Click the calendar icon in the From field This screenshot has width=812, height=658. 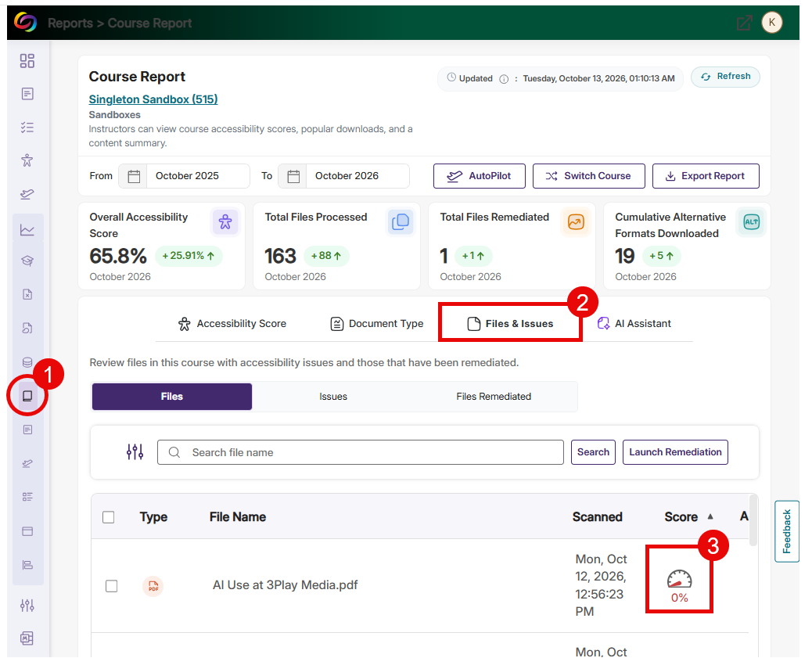pos(134,177)
